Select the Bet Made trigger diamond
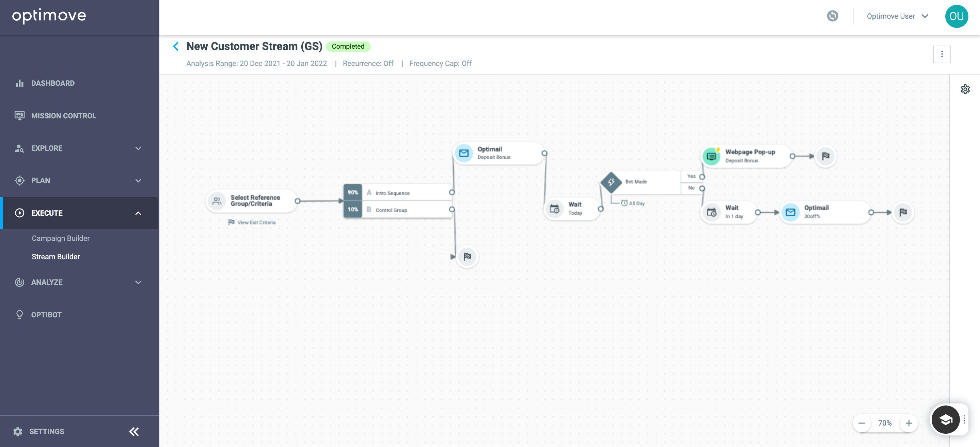 [x=611, y=182]
